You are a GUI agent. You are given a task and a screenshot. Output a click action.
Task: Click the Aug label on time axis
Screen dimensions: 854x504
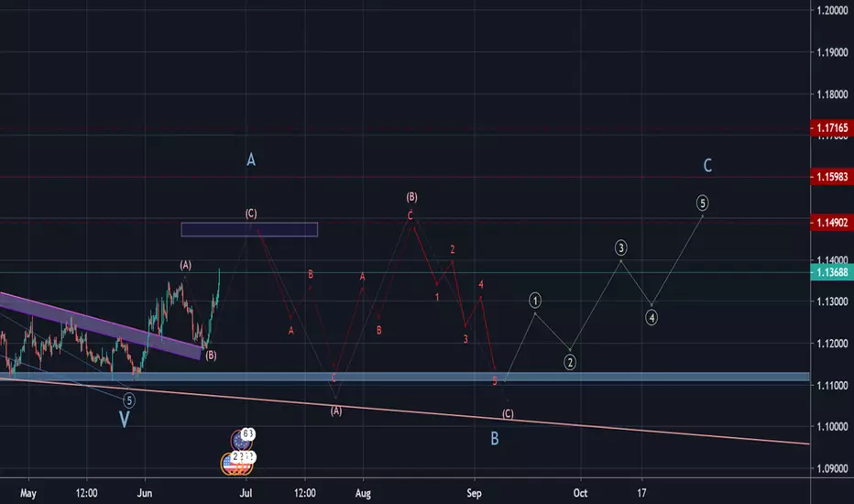click(363, 493)
